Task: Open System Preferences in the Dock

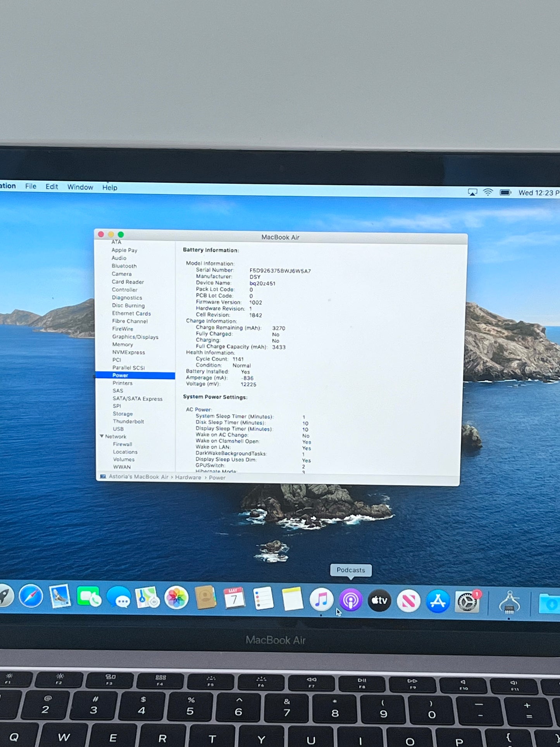Action: (x=467, y=602)
